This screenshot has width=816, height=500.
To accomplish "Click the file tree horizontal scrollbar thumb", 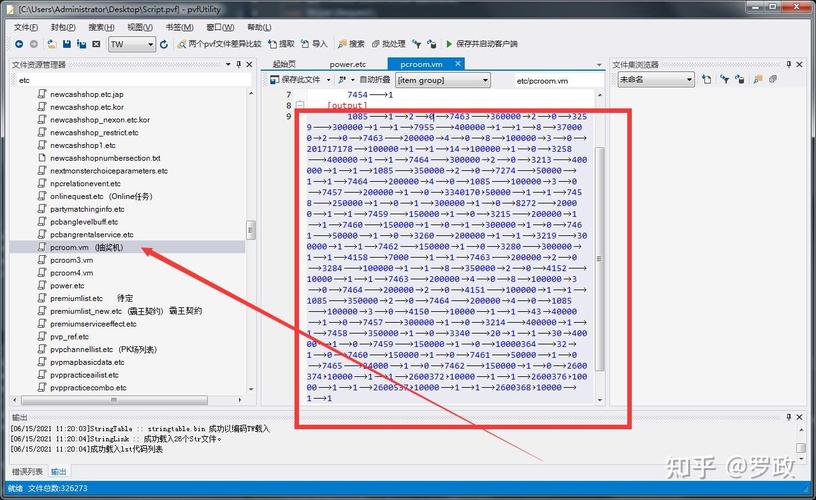I will point(114,400).
